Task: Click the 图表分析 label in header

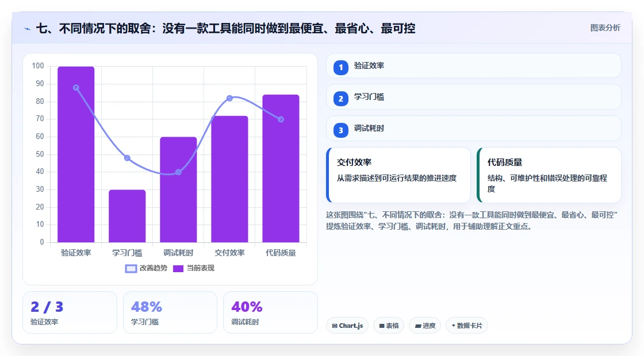Action: point(605,28)
